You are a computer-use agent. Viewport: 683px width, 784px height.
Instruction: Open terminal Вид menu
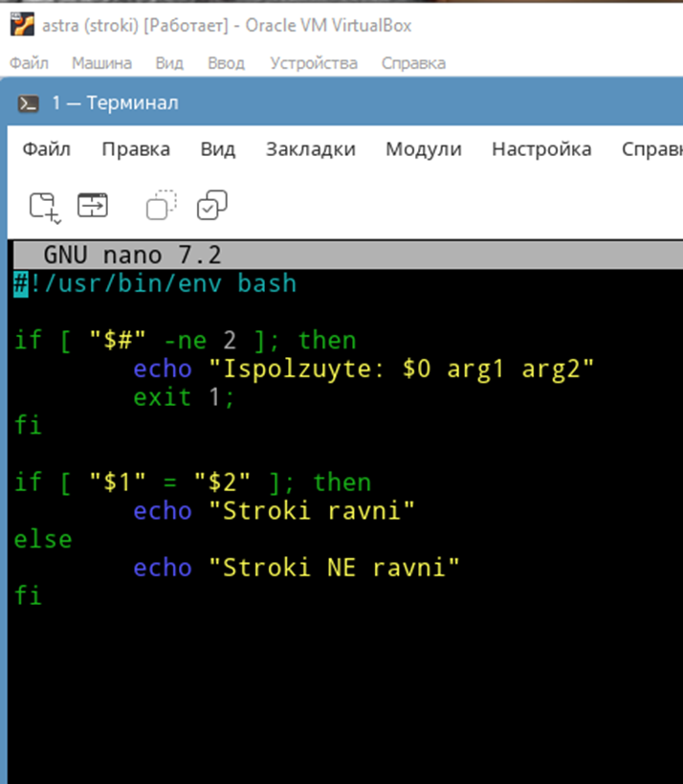[218, 149]
